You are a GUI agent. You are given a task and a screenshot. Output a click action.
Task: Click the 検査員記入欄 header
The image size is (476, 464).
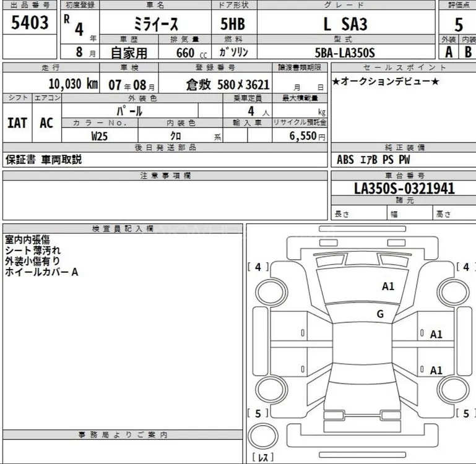click(123, 228)
